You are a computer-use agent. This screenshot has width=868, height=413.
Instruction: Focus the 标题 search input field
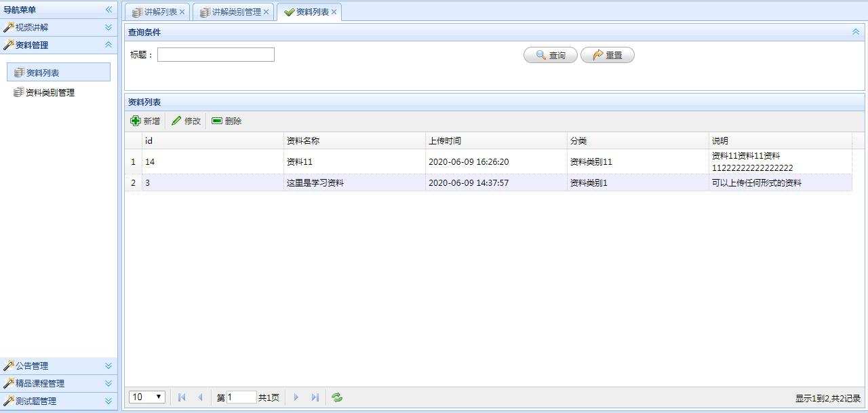tap(216, 55)
